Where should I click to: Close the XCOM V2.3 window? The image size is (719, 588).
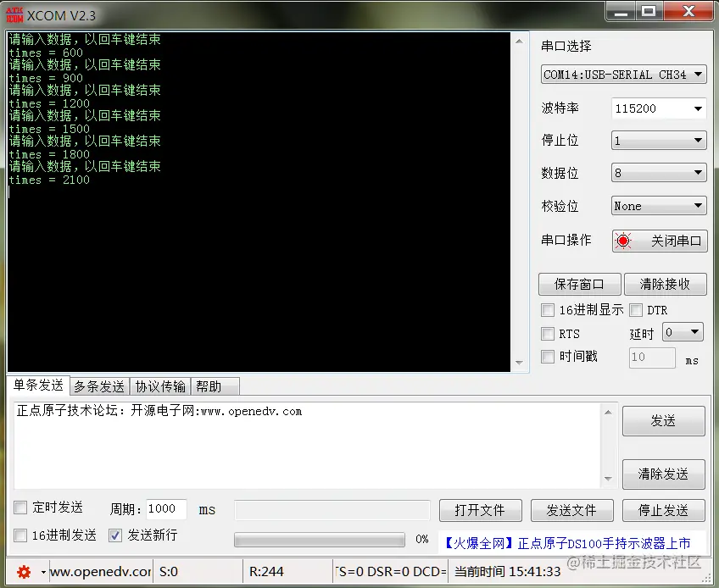tap(688, 12)
